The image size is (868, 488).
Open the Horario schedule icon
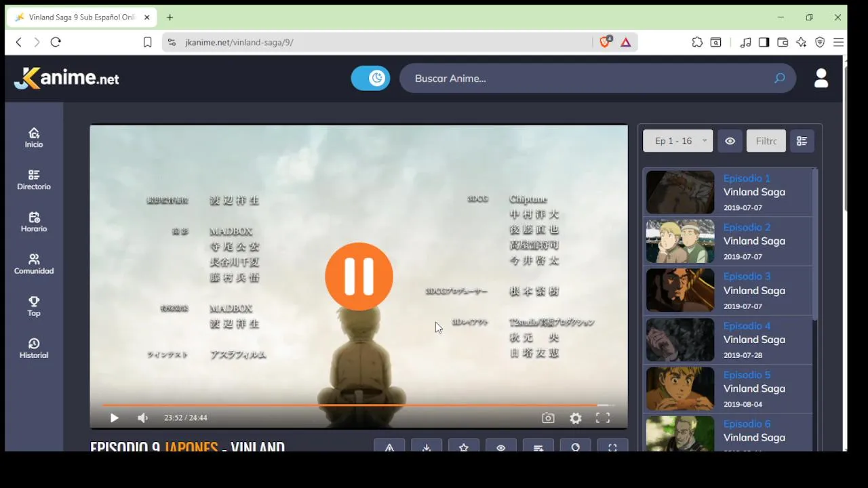(34, 222)
